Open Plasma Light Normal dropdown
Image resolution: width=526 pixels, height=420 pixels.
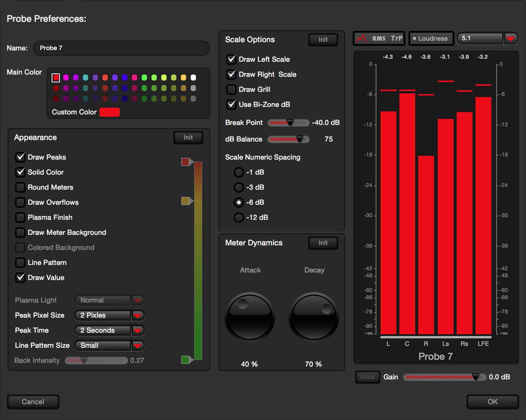[x=110, y=300]
